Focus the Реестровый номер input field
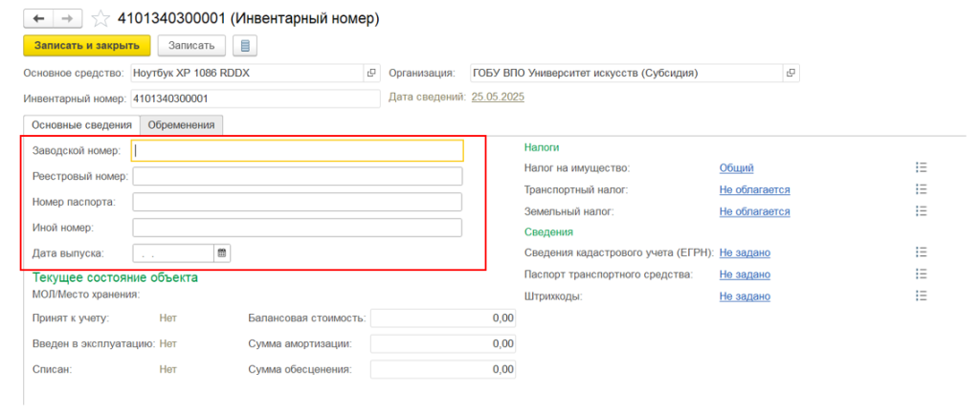Screen dimensions: 980x417 click(298, 177)
